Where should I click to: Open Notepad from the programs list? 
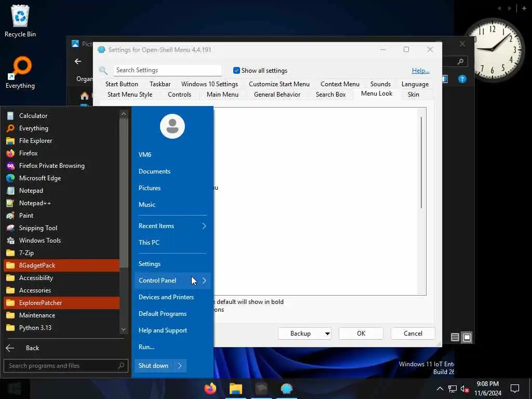[x=61, y=191]
